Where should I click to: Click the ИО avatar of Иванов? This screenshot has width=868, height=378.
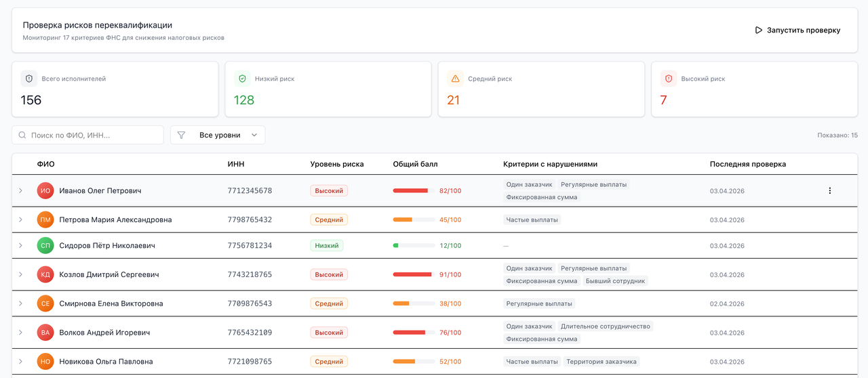pyautogui.click(x=45, y=191)
